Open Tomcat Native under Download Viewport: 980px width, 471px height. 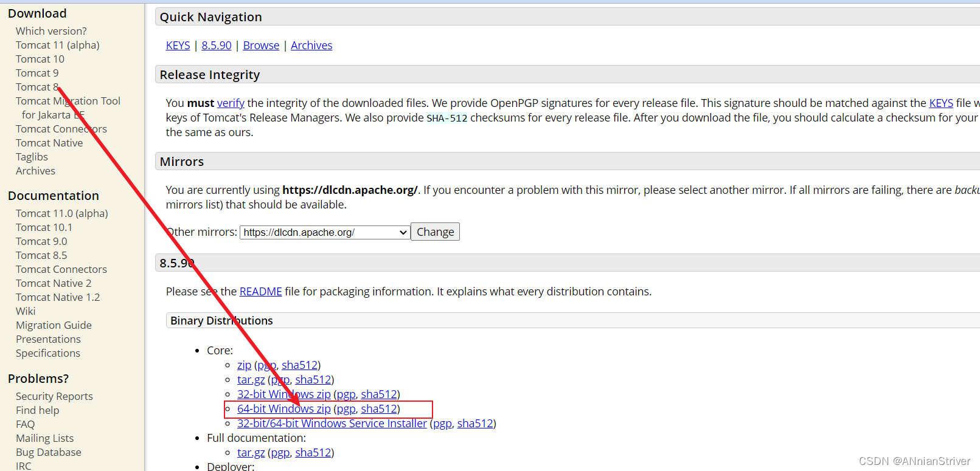click(49, 143)
